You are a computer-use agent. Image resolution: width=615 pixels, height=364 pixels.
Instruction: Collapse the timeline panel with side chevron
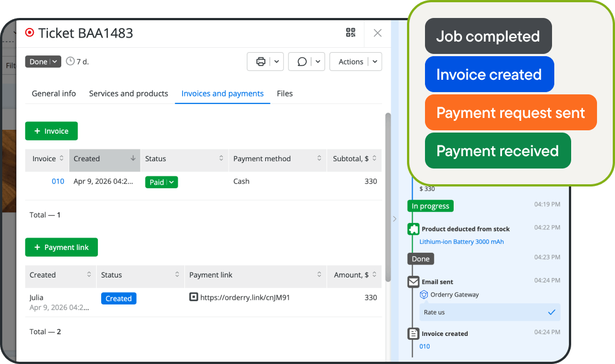[x=395, y=219]
